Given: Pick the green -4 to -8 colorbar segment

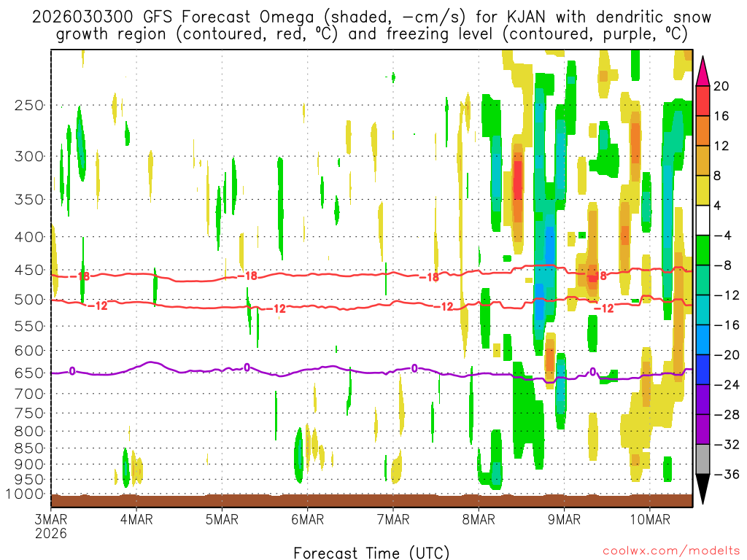Looking at the screenshot, I should click(x=703, y=250).
